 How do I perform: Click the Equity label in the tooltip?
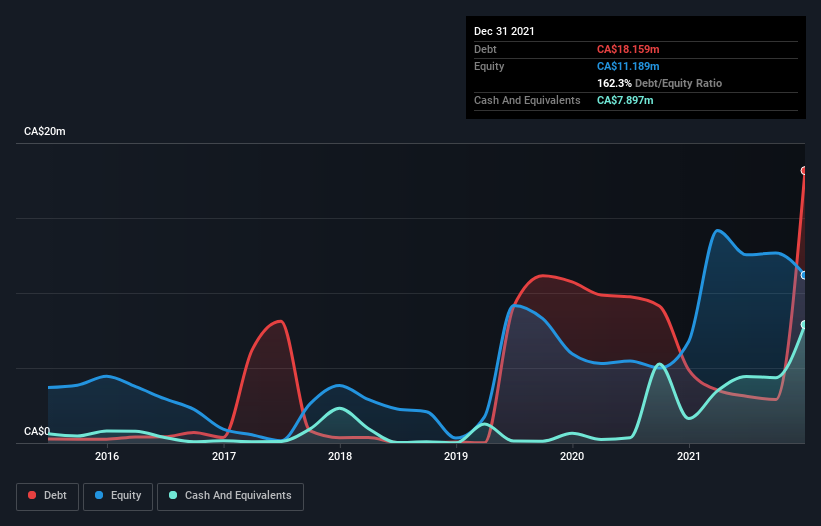pos(489,66)
